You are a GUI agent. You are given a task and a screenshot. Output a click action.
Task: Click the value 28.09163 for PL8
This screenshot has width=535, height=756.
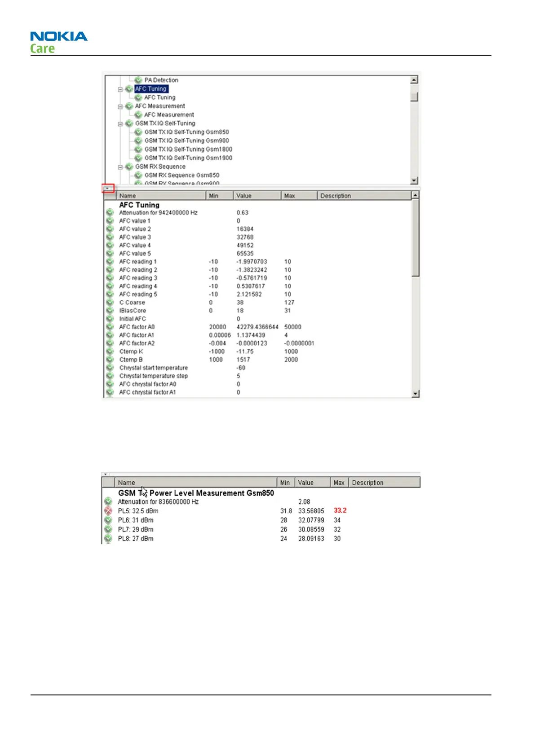click(311, 539)
